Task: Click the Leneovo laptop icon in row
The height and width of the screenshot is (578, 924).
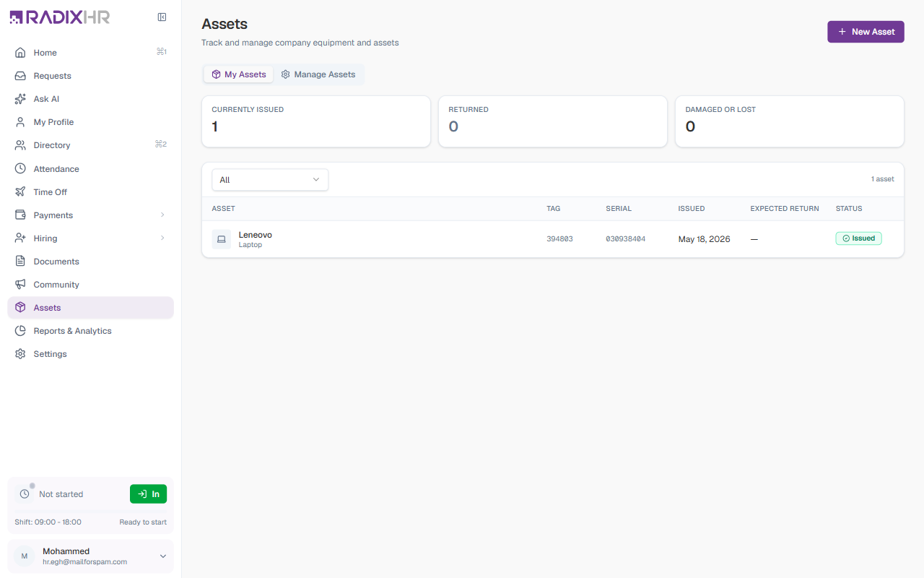Action: [222, 239]
